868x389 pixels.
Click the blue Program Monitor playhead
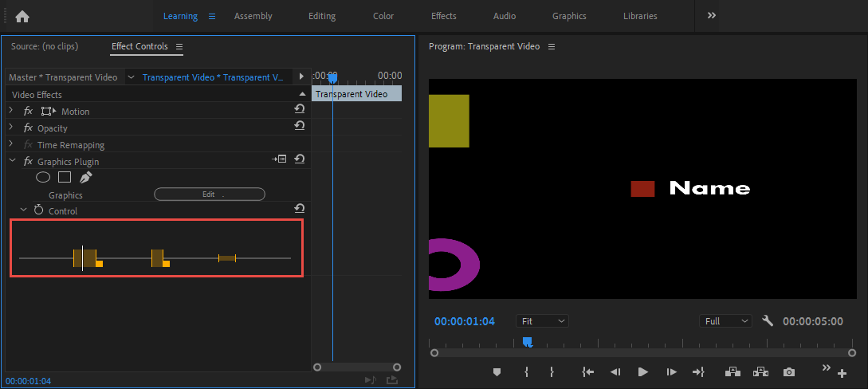pos(528,342)
